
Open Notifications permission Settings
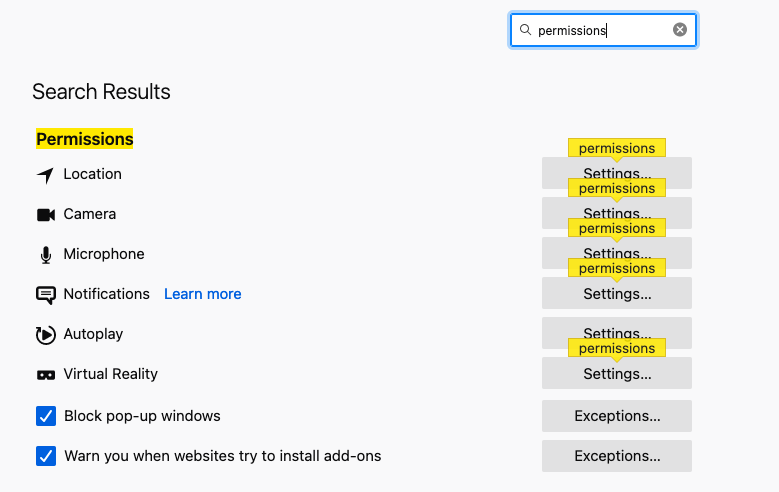(x=617, y=294)
